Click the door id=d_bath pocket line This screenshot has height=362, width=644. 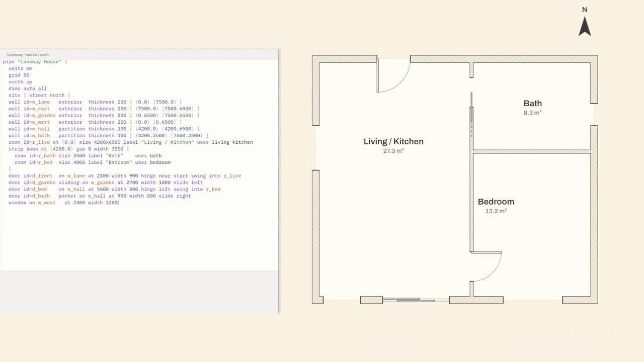[100, 196]
